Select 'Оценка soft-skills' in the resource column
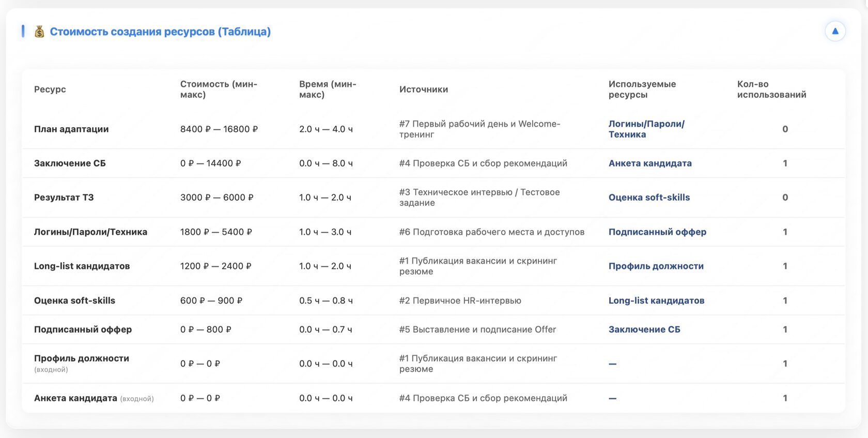 [x=74, y=300]
